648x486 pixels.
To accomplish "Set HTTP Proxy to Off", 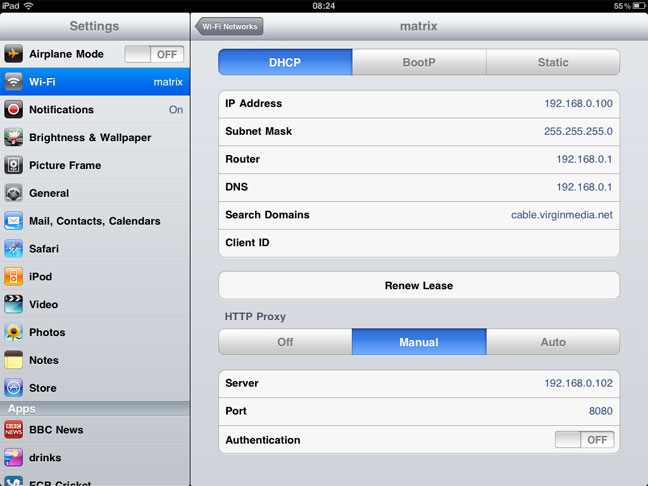I will click(285, 342).
